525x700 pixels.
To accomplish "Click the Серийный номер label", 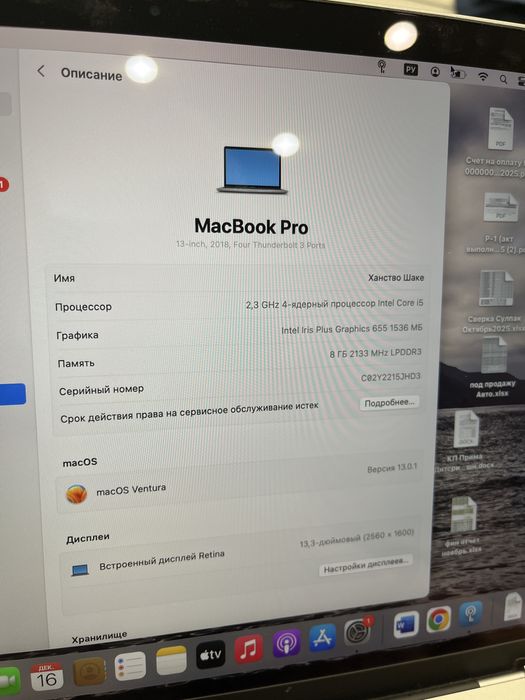I will point(101,390).
